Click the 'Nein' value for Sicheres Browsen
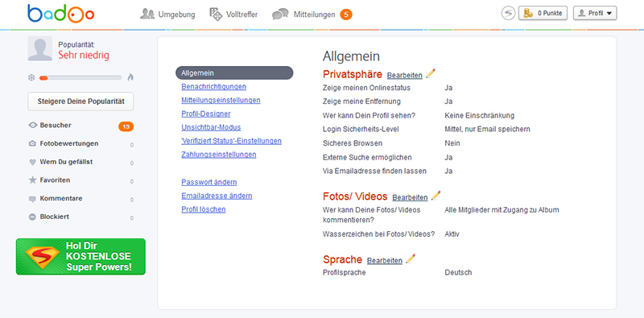Screen dimensions: 644x318 click(x=452, y=143)
